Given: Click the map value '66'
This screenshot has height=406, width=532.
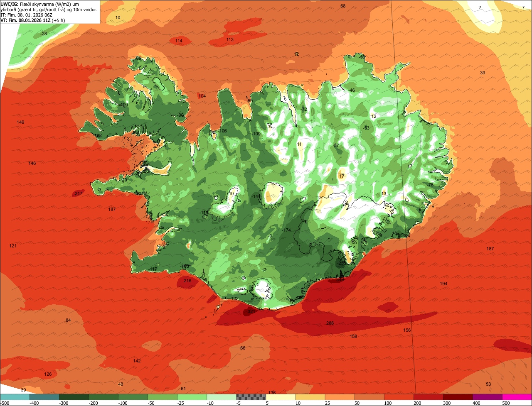Looking at the screenshot, I should (243, 348).
